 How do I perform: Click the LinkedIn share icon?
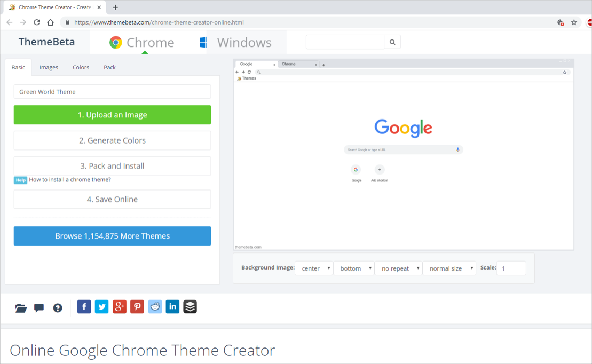click(x=172, y=306)
